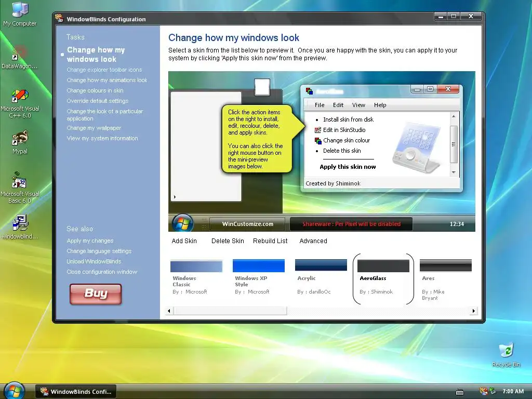Click Add Skin
This screenshot has width=532, height=399.
(184, 241)
